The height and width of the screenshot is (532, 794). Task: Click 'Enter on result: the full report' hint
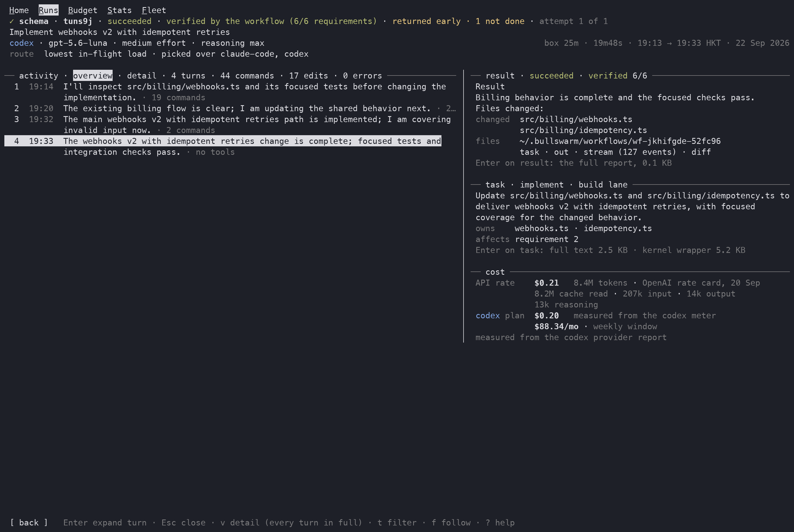click(573, 163)
